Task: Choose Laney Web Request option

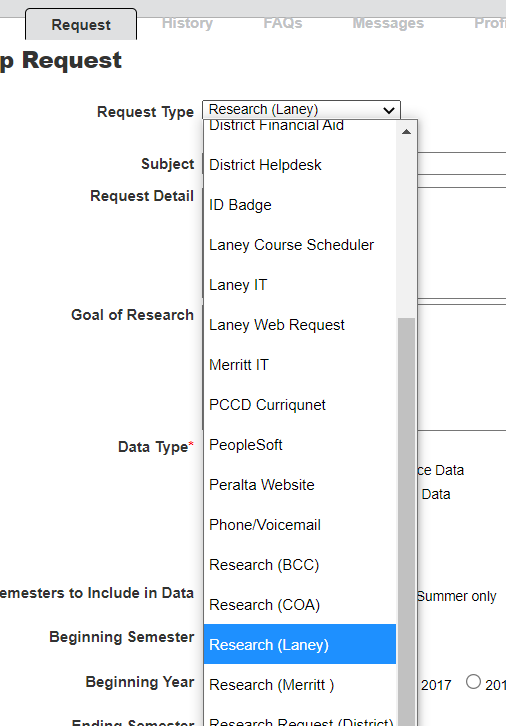Action: tap(300, 325)
